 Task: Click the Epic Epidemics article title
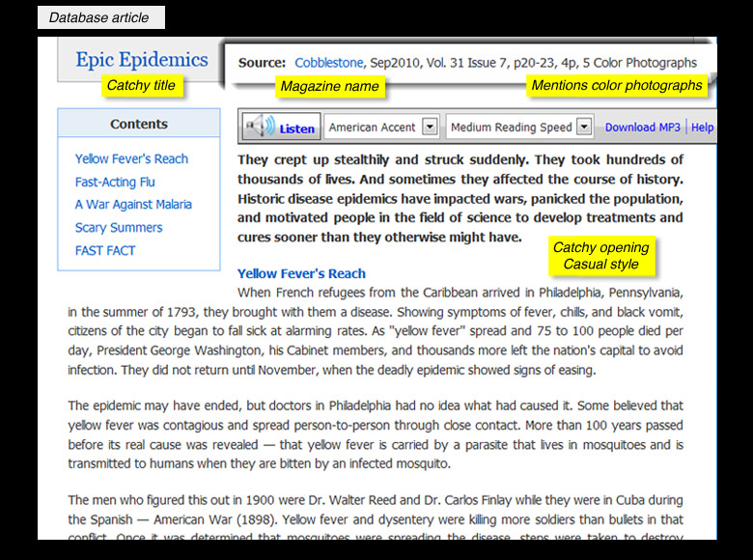click(142, 60)
